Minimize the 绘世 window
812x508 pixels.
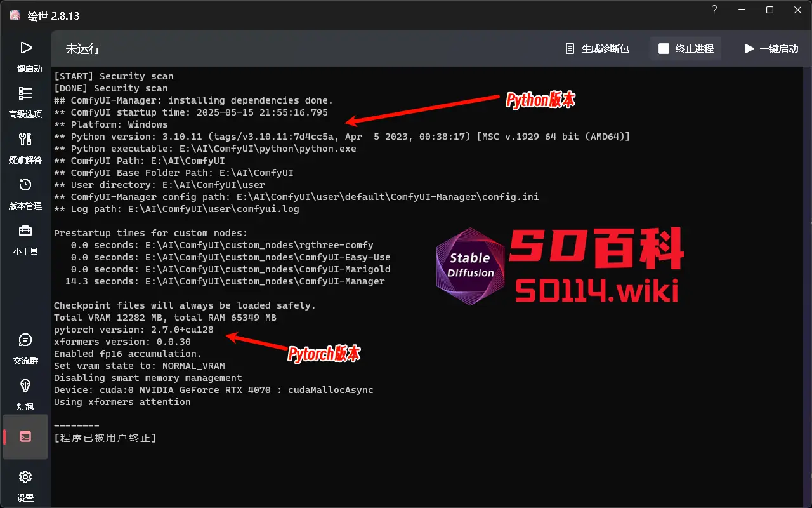pos(742,10)
